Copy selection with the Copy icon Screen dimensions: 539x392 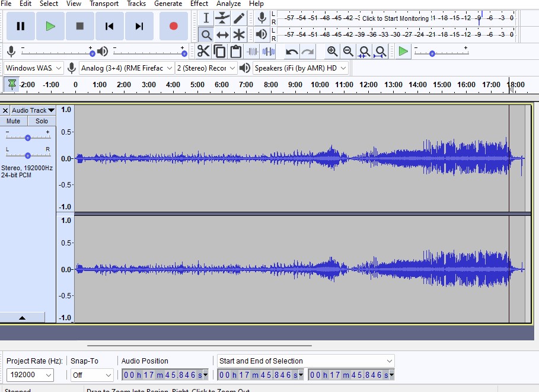coord(219,52)
